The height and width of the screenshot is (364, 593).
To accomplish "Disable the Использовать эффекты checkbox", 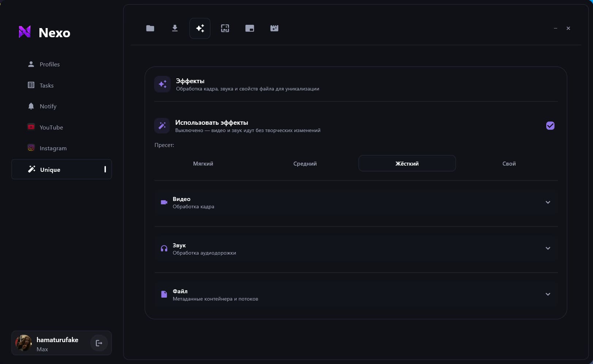I will point(550,126).
